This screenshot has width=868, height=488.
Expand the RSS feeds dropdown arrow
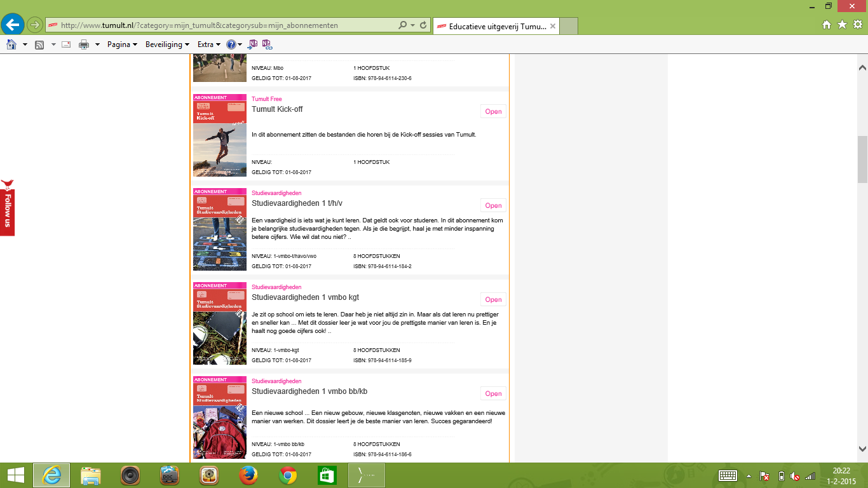pos(53,44)
